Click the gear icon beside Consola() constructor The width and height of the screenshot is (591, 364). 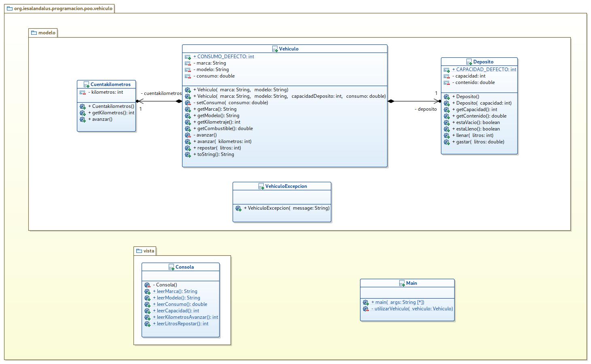(147, 285)
